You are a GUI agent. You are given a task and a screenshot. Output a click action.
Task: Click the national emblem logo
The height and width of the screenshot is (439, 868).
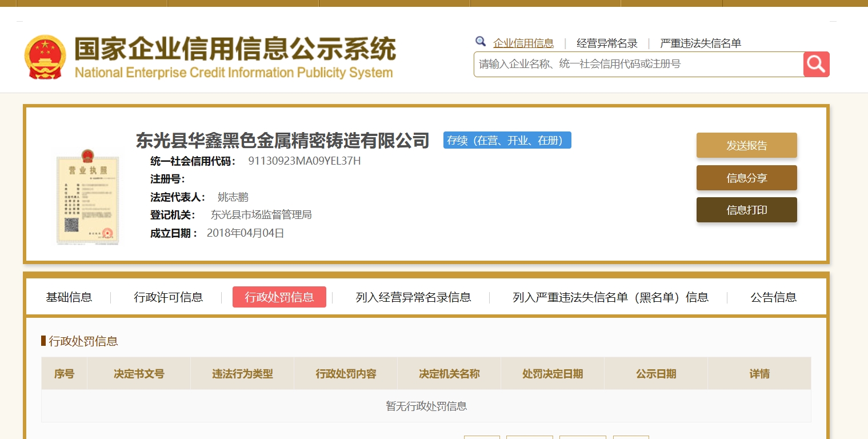coord(45,57)
